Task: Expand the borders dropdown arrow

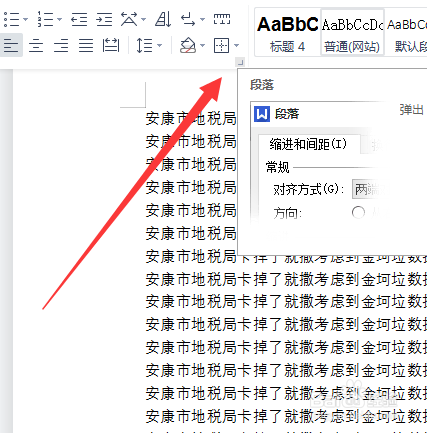Action: tap(237, 45)
